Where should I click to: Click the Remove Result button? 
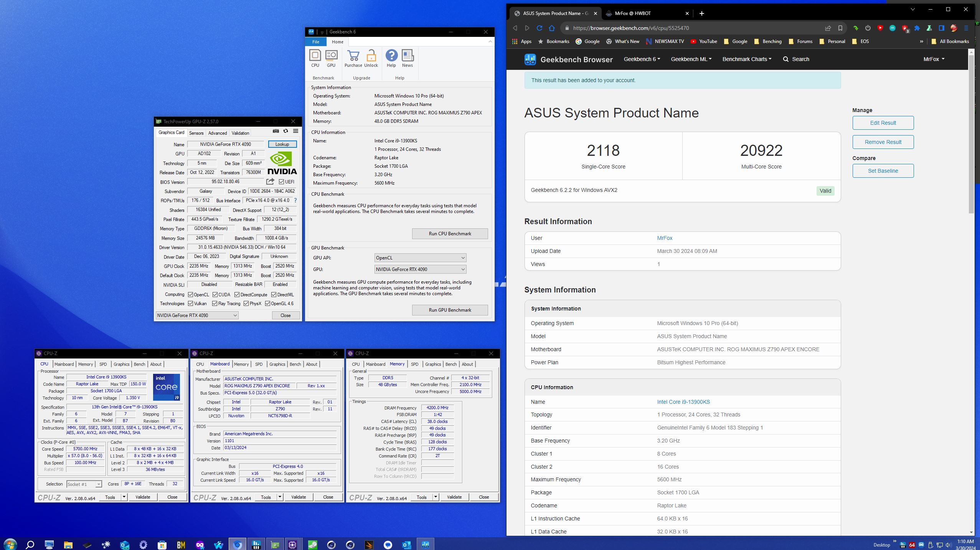coord(883,142)
